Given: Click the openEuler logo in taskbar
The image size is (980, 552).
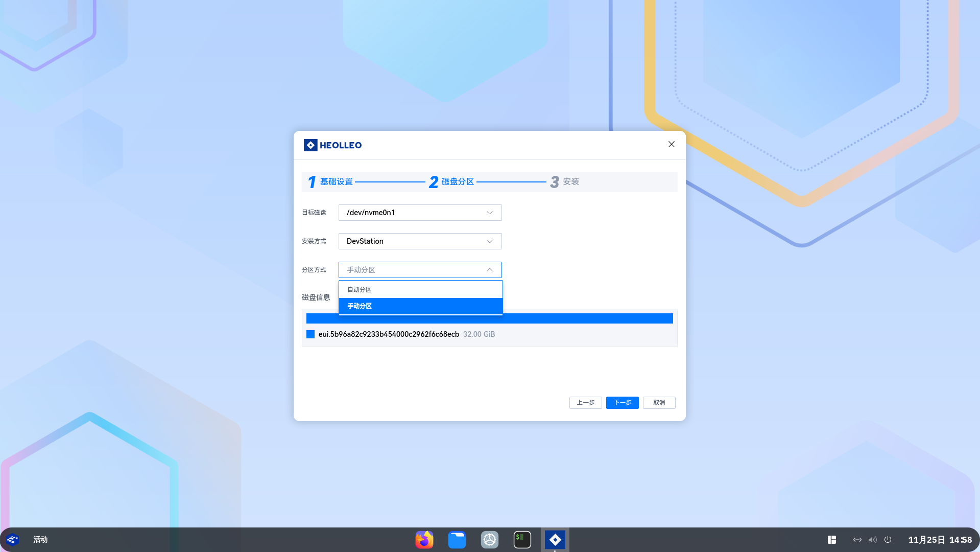Looking at the screenshot, I should click(12, 540).
